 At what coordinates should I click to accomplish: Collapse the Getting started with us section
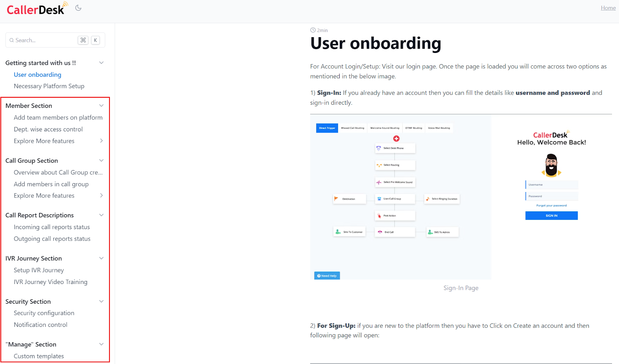click(x=101, y=63)
